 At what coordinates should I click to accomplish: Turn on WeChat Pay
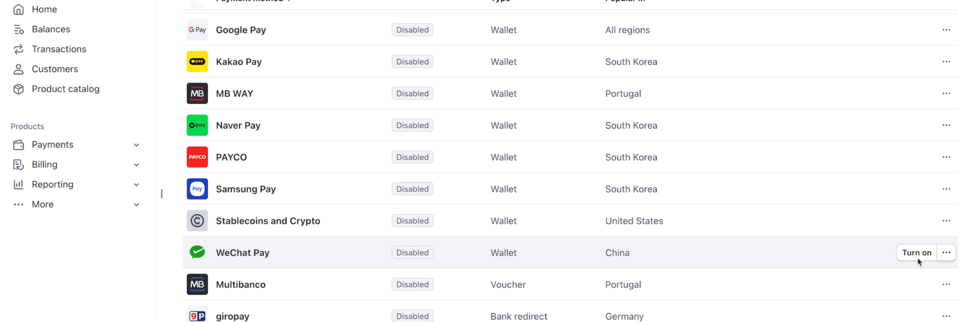tap(916, 252)
